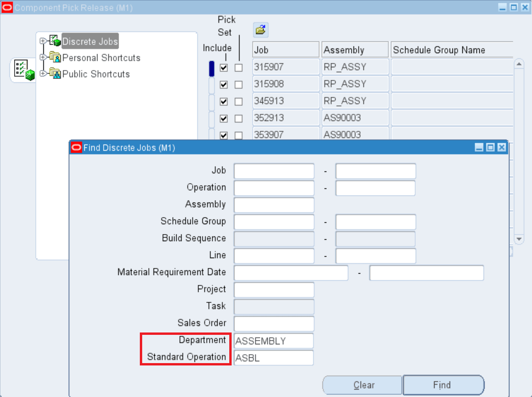The image size is (532, 397).
Task: Click job number 315908 cell
Action: [286, 84]
